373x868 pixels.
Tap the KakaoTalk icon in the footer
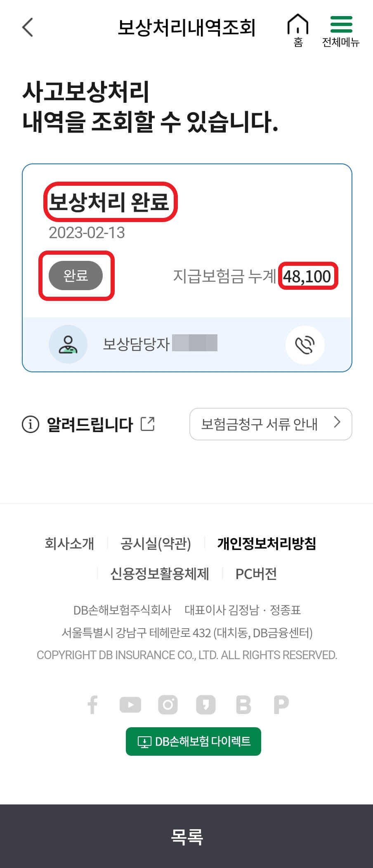[205, 704]
